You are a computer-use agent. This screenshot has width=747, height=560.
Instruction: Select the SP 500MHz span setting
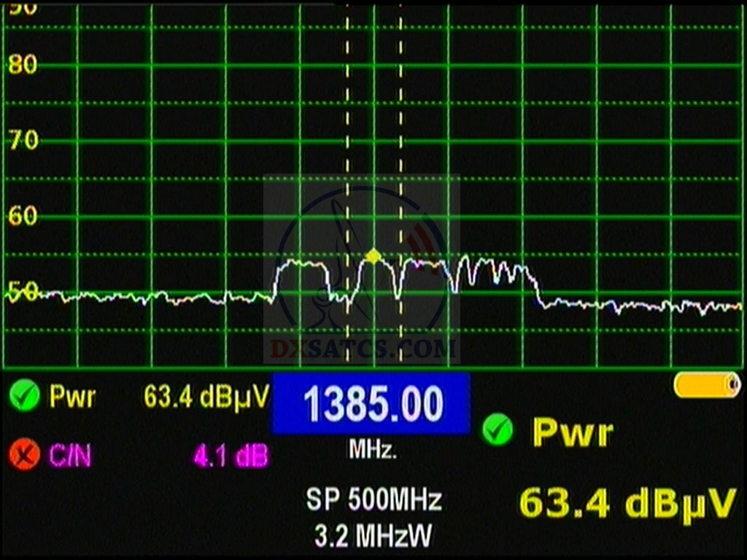coord(373,500)
